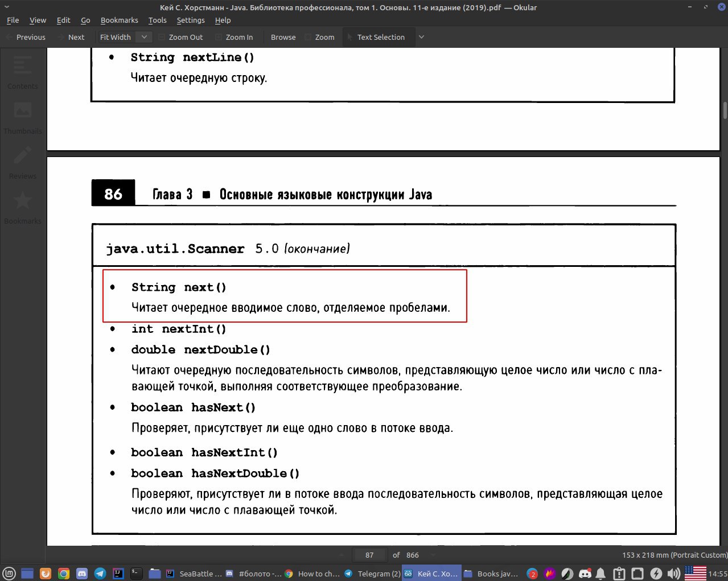Open the View menu
The height and width of the screenshot is (581, 728).
click(x=38, y=20)
